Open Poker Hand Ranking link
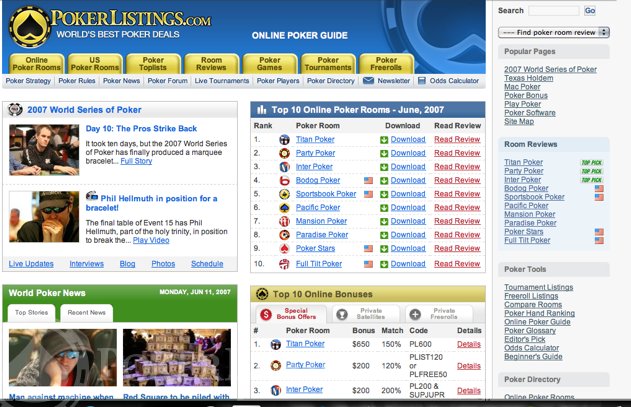The height and width of the screenshot is (407, 631). [x=540, y=313]
